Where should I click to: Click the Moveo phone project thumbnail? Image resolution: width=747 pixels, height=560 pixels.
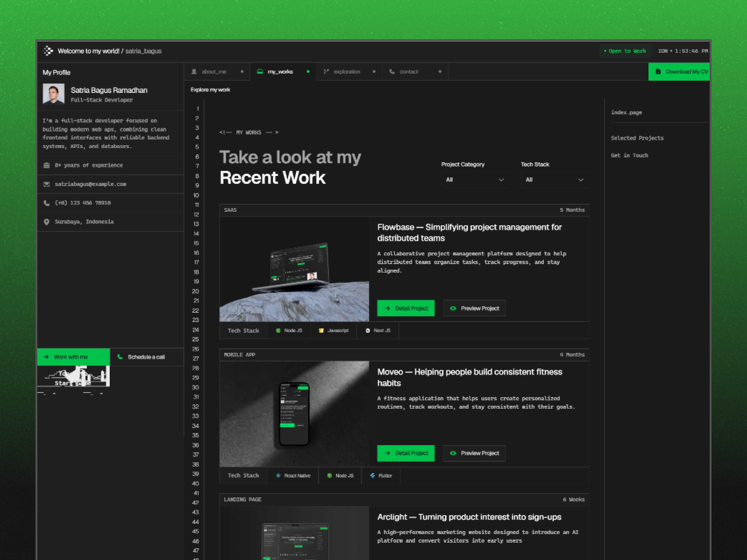(294, 414)
